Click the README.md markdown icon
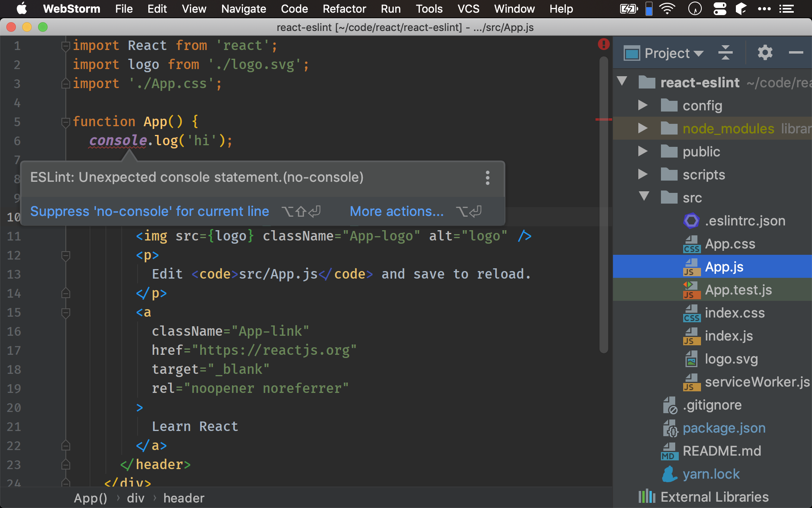The height and width of the screenshot is (508, 812). click(669, 451)
